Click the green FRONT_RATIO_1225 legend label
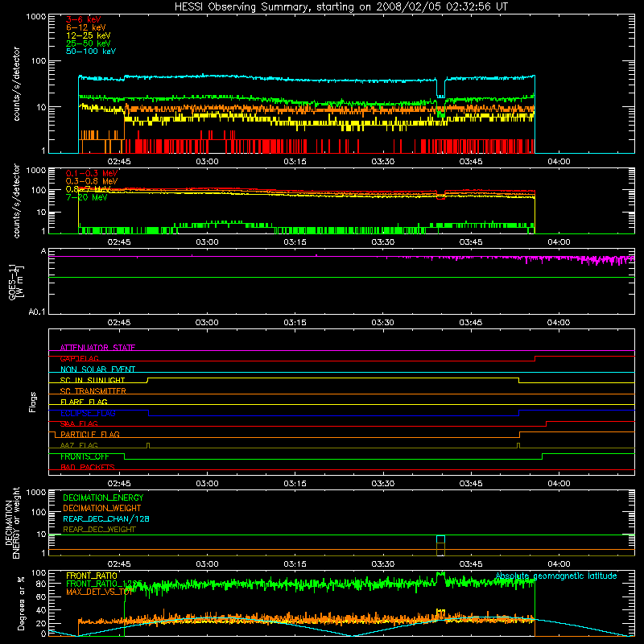 [104, 584]
